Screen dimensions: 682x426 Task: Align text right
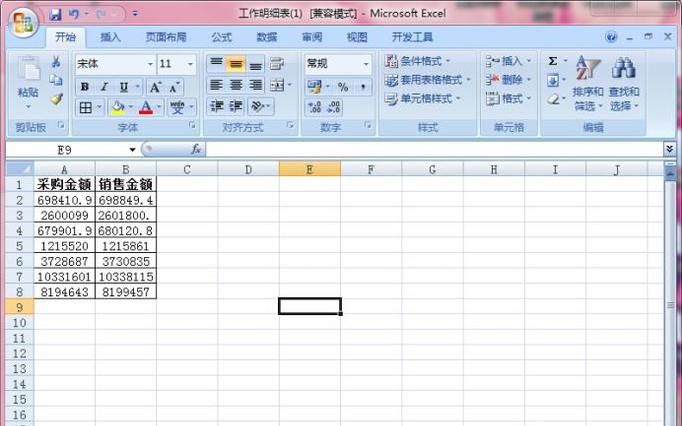point(256,85)
